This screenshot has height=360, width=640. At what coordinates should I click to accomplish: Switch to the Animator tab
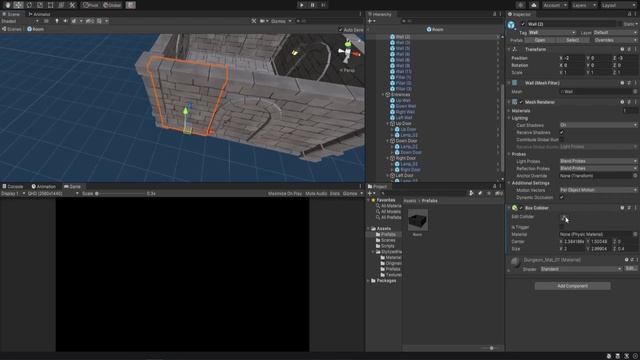40,14
